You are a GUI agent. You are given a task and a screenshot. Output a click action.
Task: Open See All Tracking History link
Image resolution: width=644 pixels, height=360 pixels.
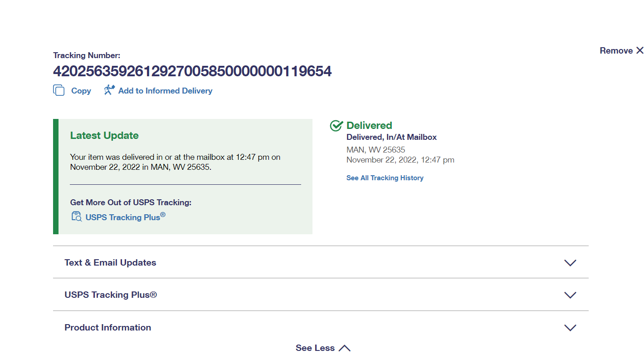tap(385, 178)
